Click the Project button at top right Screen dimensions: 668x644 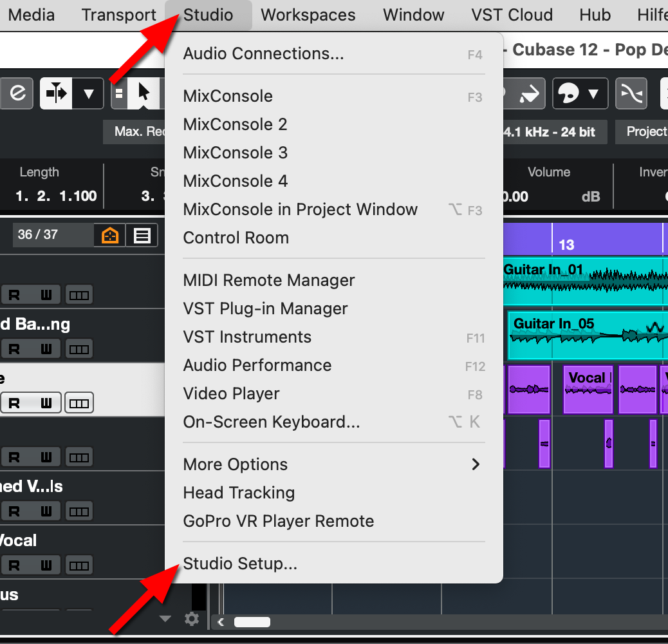click(x=647, y=131)
